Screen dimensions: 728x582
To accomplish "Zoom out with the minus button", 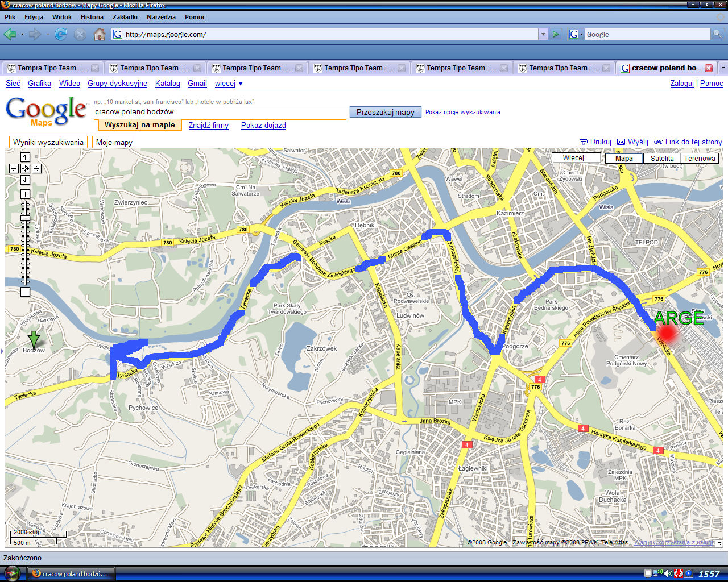I will point(25,292).
